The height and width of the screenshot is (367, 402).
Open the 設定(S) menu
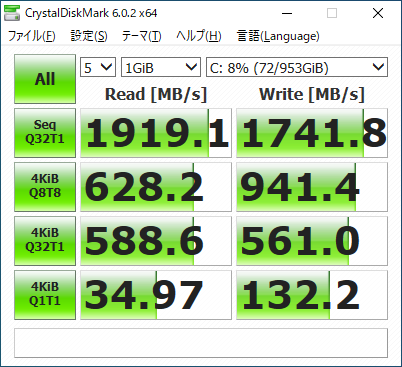(x=89, y=36)
